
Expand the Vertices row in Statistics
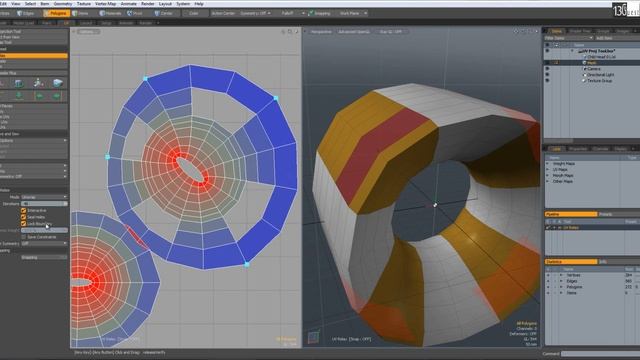[x=561, y=276]
